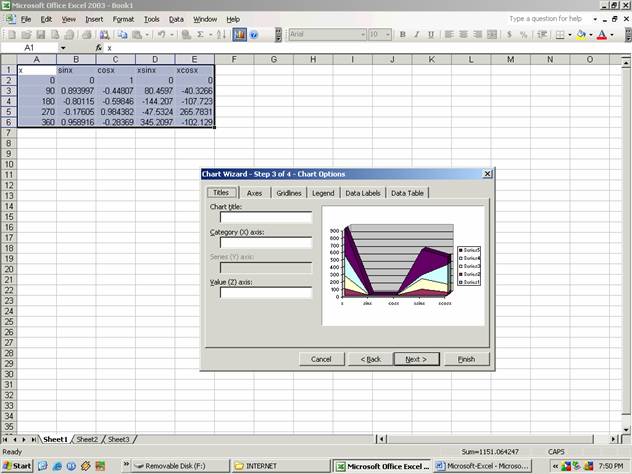Click the Sort Ascending icon

(221, 35)
